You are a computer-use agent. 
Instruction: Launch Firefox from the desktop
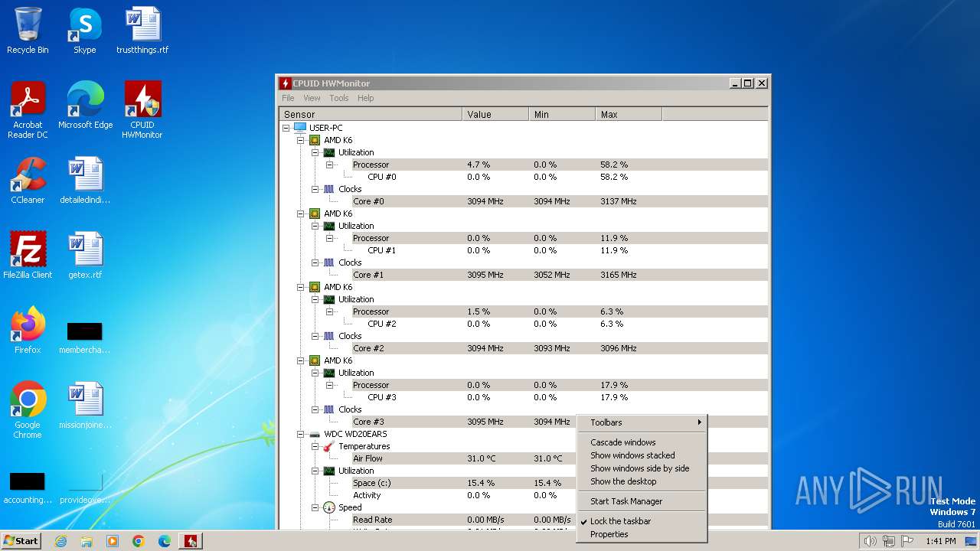click(x=28, y=331)
